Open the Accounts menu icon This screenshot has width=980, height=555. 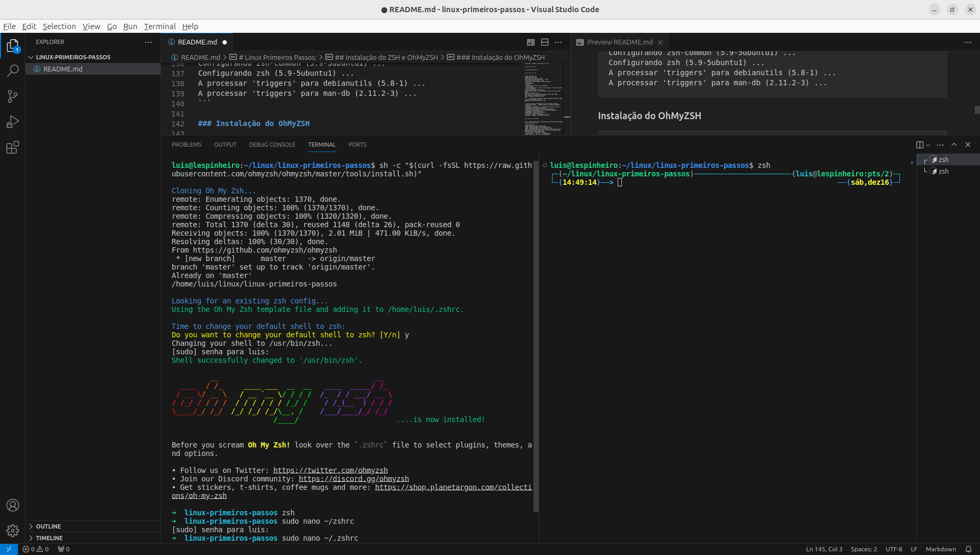pos(13,505)
